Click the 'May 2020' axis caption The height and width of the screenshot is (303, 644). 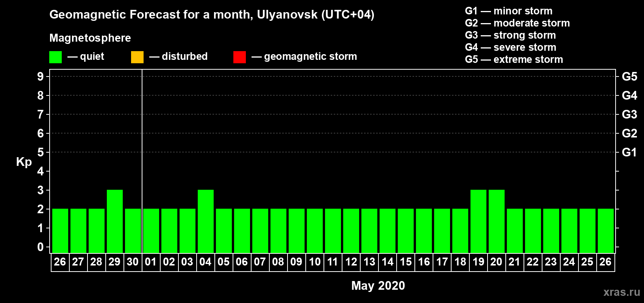[378, 286]
